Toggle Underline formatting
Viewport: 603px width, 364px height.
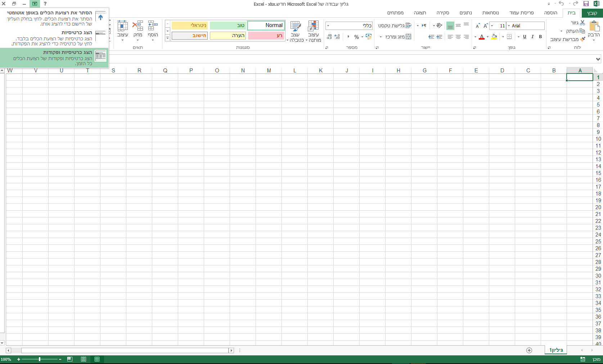[x=525, y=37]
